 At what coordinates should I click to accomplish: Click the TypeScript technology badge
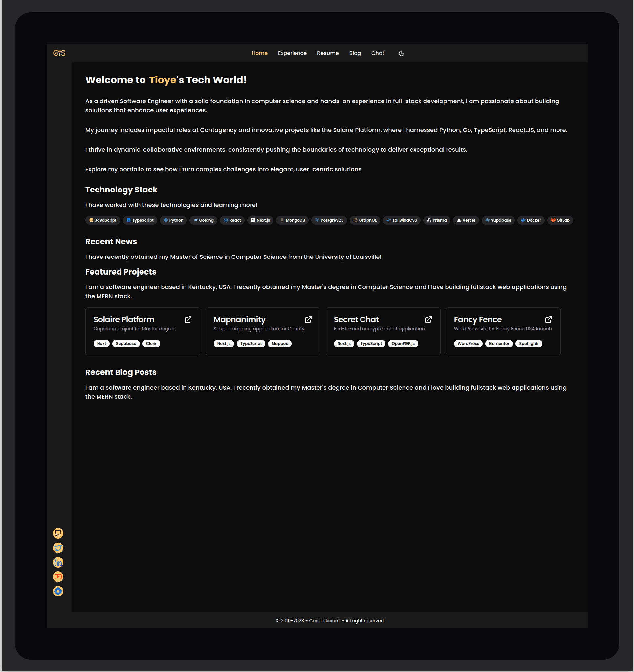[x=140, y=220]
